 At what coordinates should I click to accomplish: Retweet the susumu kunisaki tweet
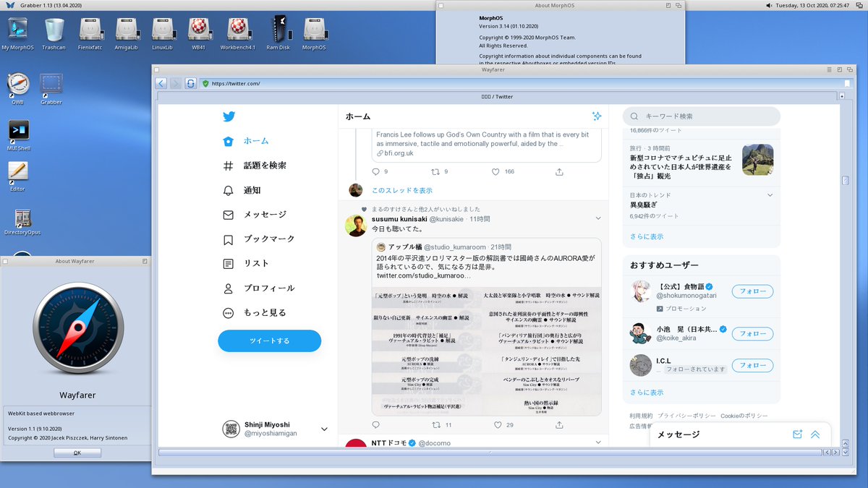(435, 425)
